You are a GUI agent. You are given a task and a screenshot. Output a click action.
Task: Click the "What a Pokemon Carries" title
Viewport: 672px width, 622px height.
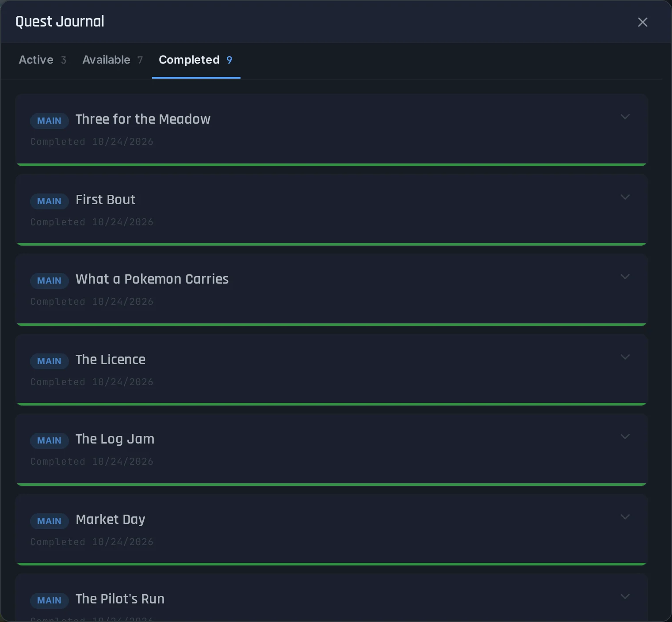pos(152,279)
